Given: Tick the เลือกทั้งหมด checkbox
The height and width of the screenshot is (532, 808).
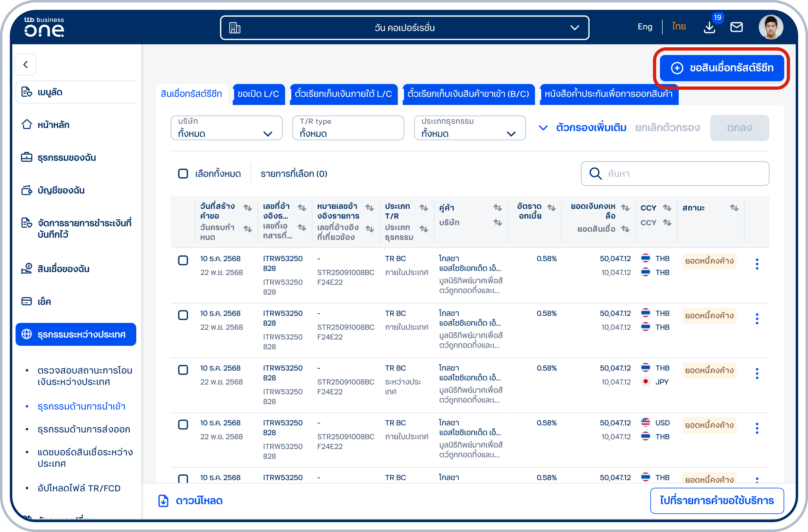Looking at the screenshot, I should (x=183, y=173).
